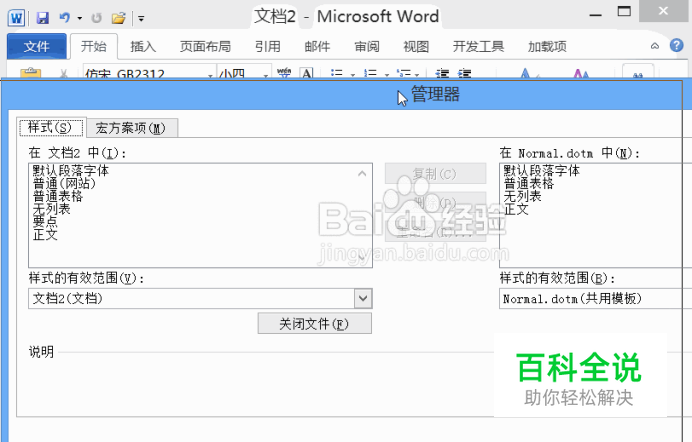Click the Word application icon in title bar

[x=16, y=18]
